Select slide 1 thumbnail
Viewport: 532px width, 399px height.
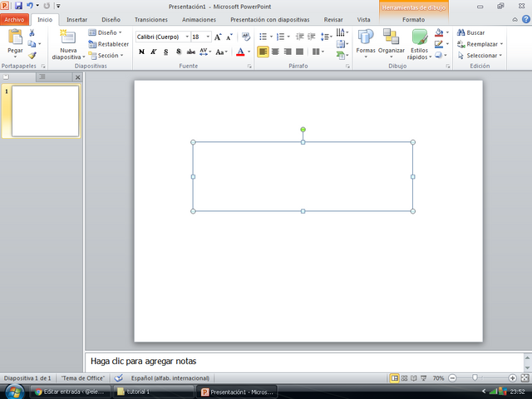[45, 111]
